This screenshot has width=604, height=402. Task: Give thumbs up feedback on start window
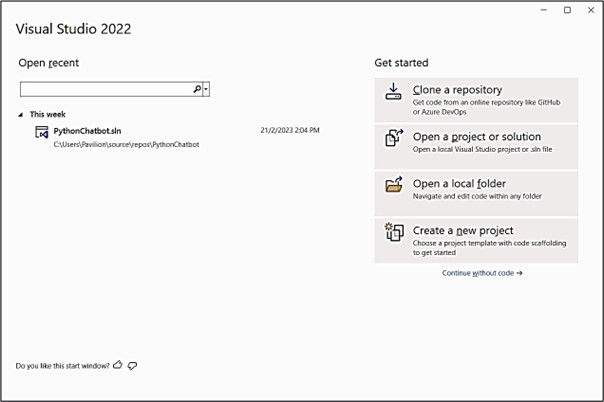tap(117, 365)
